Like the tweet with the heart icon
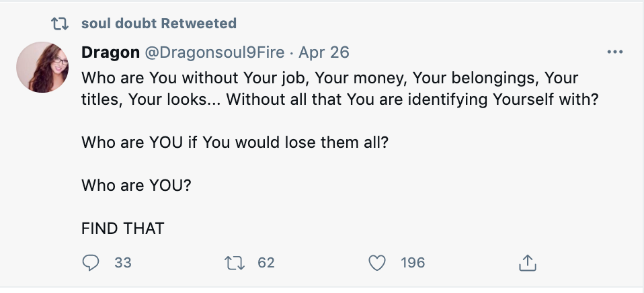Viewport: 644px width, 293px height. (x=378, y=263)
